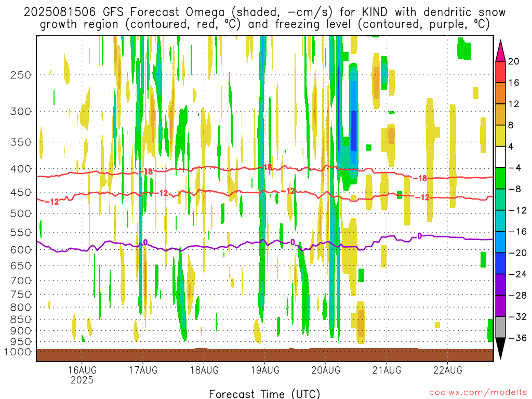Click the 250 pressure level label

click(21, 75)
